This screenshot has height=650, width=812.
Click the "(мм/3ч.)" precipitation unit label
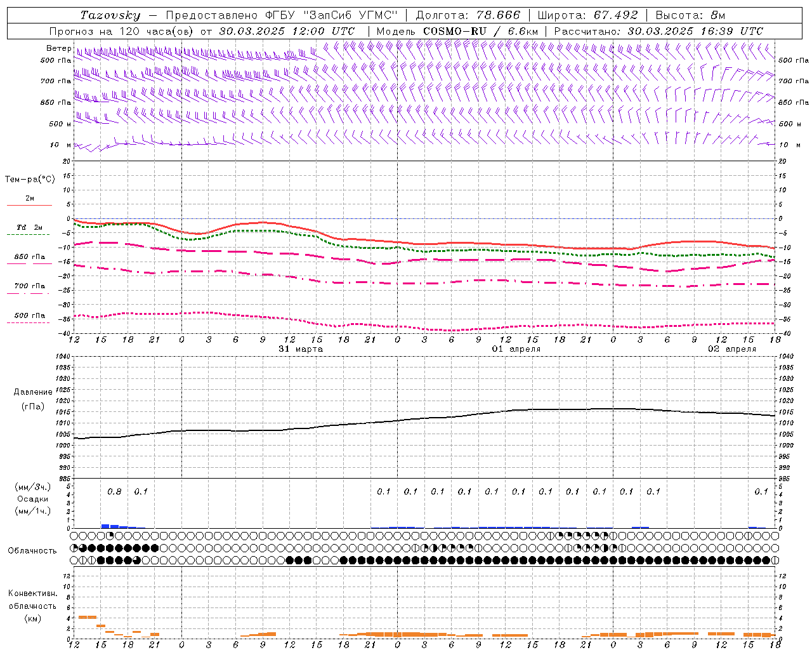click(33, 487)
